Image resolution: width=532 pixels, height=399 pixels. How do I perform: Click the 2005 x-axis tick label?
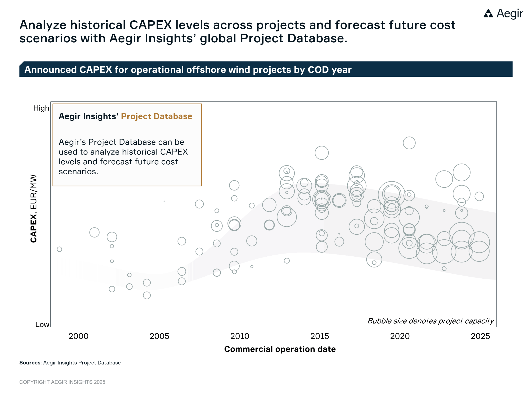(x=159, y=336)
